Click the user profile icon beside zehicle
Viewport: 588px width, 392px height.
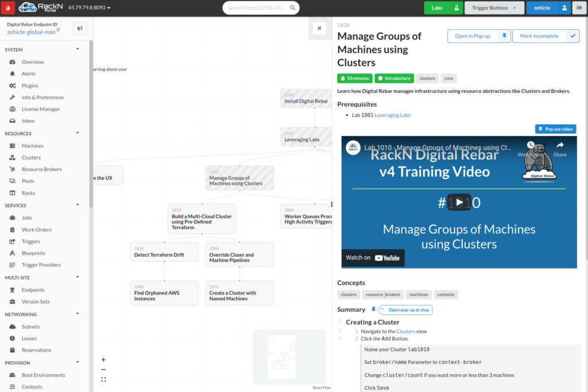coord(564,8)
